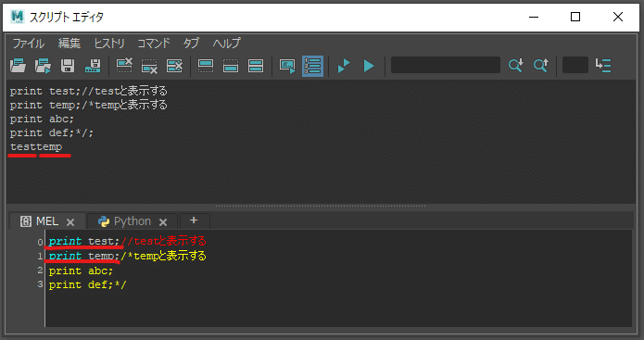Click the /*tempと表示する comment in input
This screenshot has width=644, height=340.
pos(163,256)
